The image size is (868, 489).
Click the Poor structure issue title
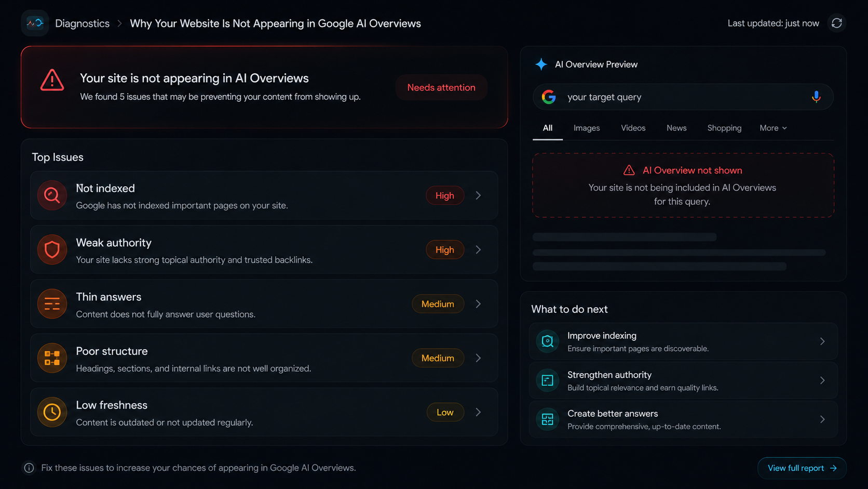point(112,351)
